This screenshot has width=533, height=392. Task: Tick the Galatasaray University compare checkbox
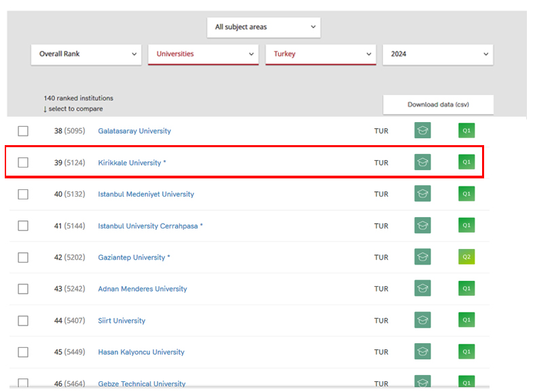tap(23, 131)
